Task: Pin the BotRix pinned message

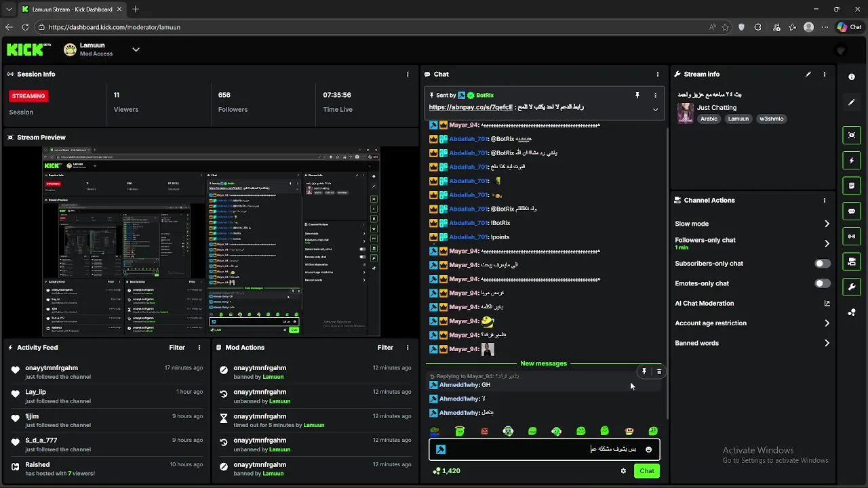Action: 637,96
